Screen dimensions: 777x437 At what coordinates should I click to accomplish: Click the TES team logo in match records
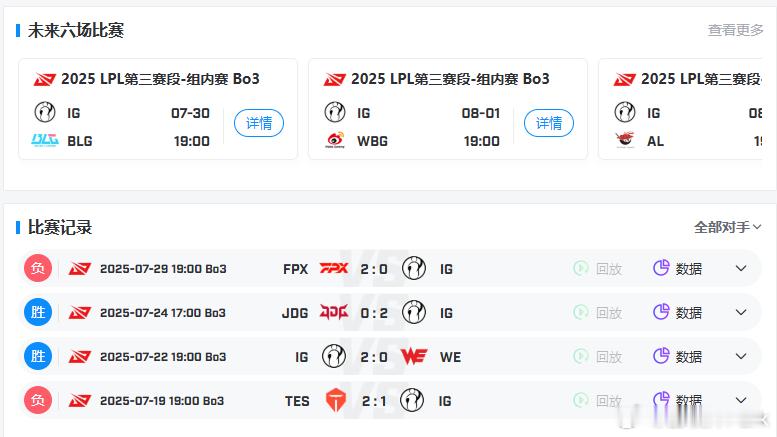pos(335,400)
